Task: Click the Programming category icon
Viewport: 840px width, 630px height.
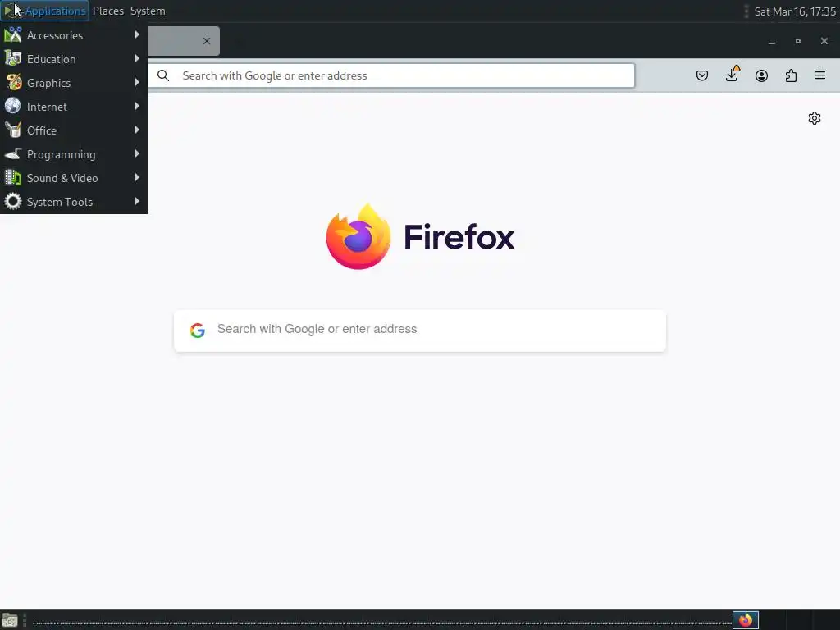Action: click(13, 153)
